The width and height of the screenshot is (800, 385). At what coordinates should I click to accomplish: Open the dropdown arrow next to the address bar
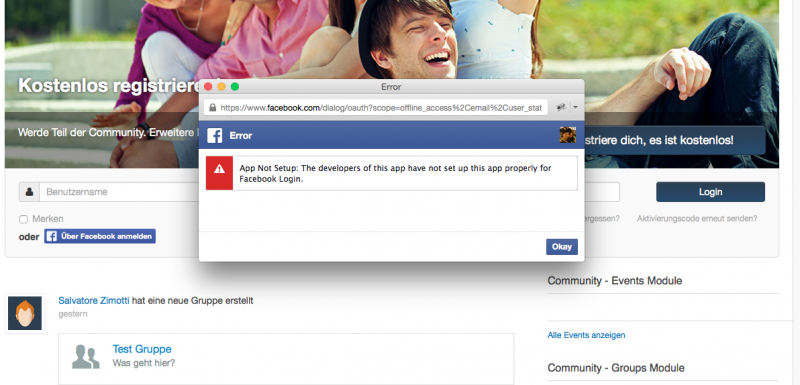point(576,108)
